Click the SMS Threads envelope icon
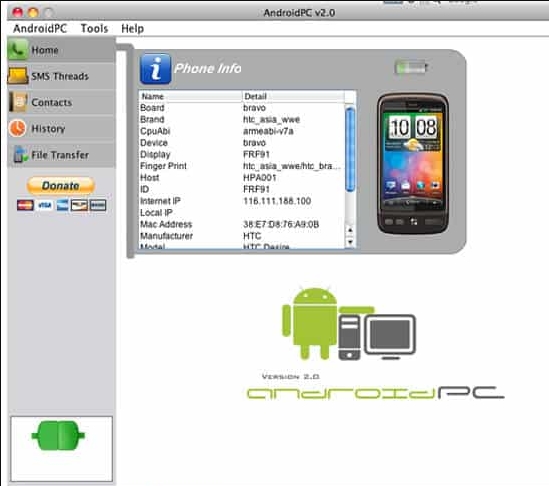 (x=18, y=76)
